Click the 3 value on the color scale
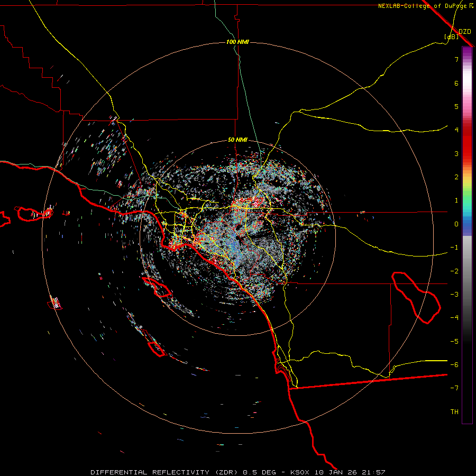The image size is (476, 476). coord(456,153)
